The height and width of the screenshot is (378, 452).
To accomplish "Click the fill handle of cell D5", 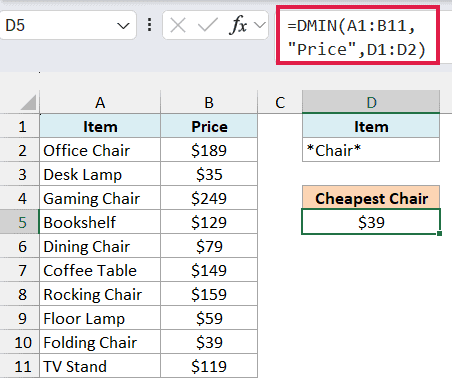I will (439, 233).
